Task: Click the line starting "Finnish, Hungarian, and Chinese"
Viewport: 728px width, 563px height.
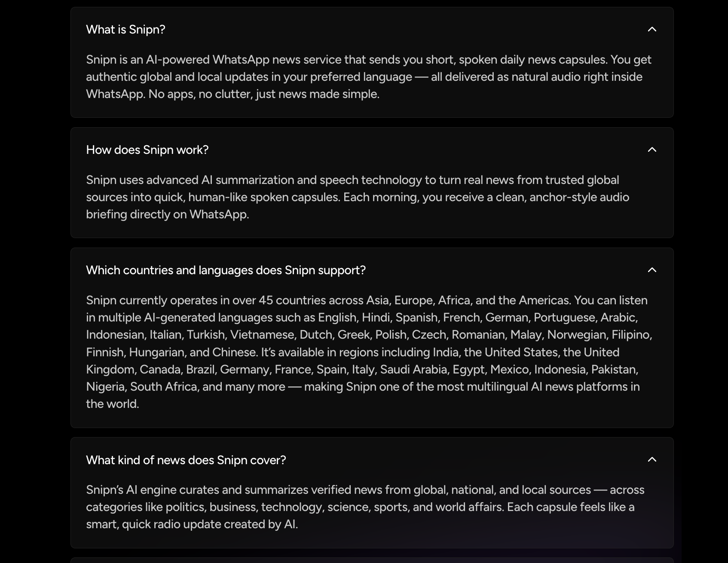Action: pos(352,352)
